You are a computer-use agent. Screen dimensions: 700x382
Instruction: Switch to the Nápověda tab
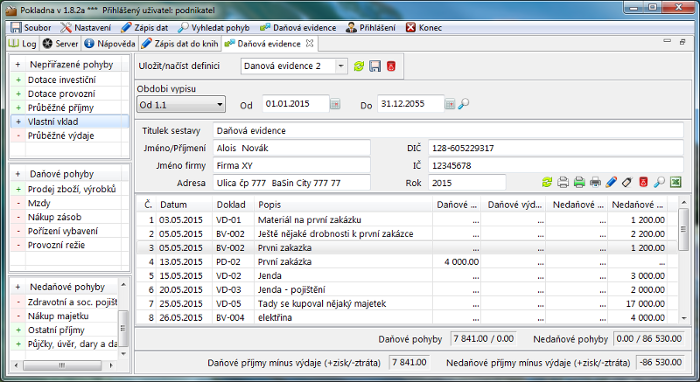click(x=110, y=44)
